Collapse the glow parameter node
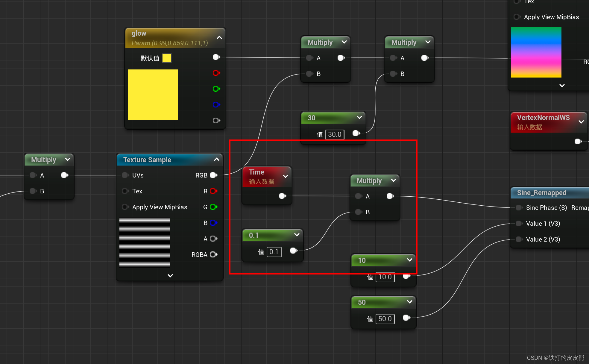The width and height of the screenshot is (589, 364). click(219, 38)
